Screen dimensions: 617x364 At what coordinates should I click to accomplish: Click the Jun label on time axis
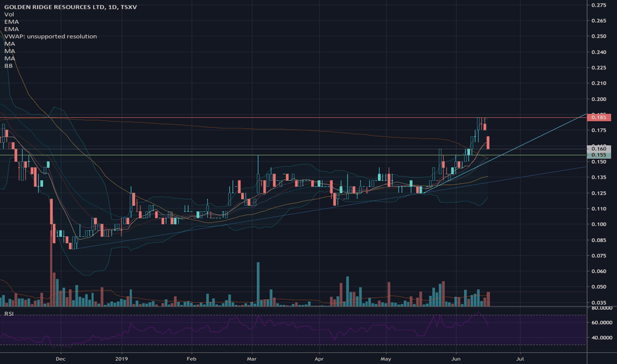[455, 359]
